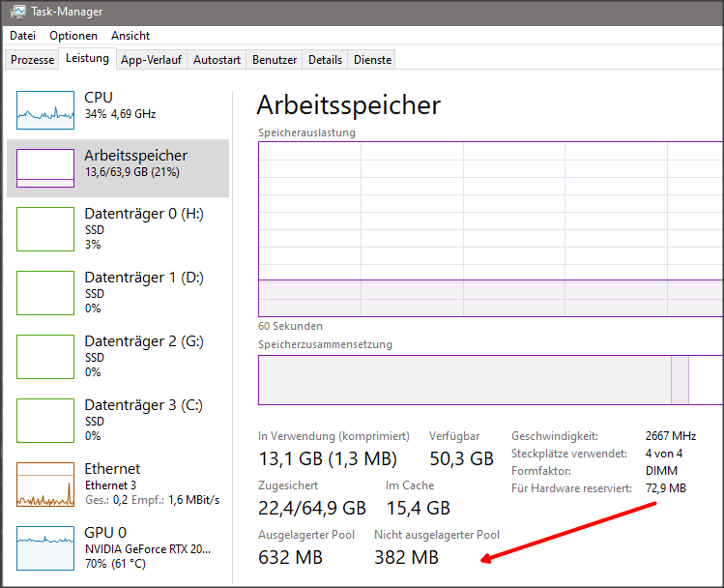Viewport: 724px width, 588px height.
Task: Open the Details tab
Action: (325, 60)
